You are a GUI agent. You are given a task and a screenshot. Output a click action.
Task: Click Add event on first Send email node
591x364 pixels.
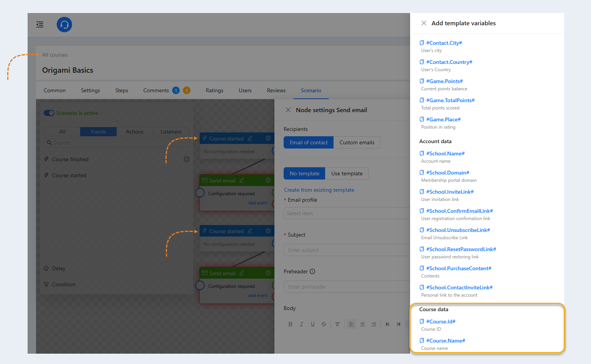tap(258, 203)
